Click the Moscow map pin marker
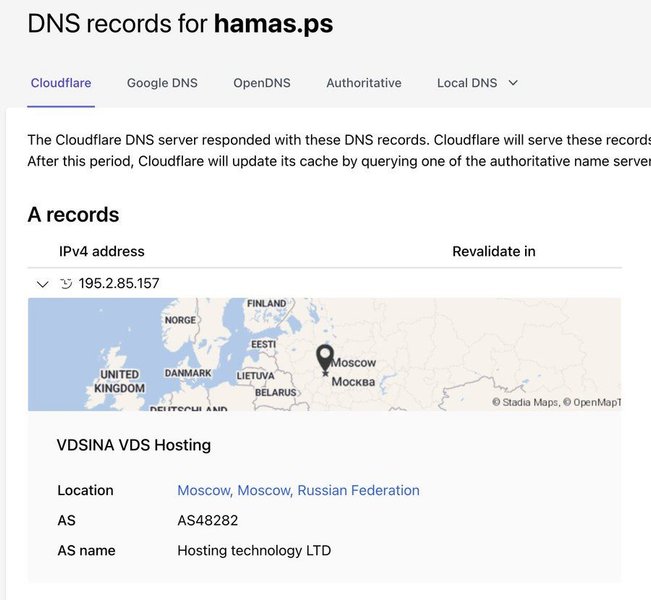 (x=325, y=357)
